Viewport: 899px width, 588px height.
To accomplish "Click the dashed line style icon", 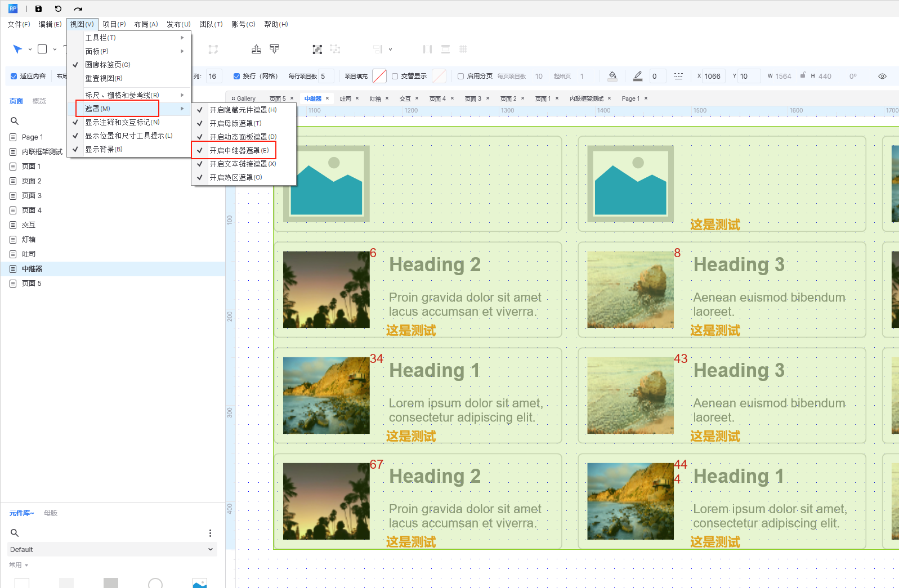I will point(678,76).
